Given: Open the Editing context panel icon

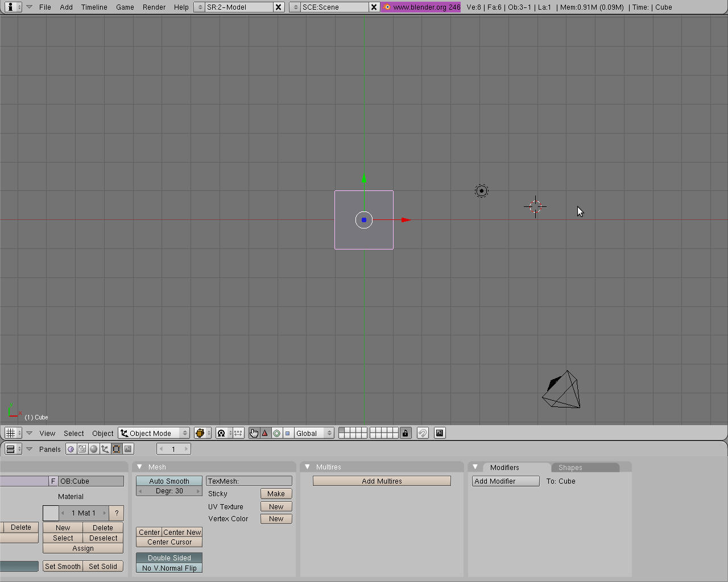Looking at the screenshot, I should coord(117,449).
